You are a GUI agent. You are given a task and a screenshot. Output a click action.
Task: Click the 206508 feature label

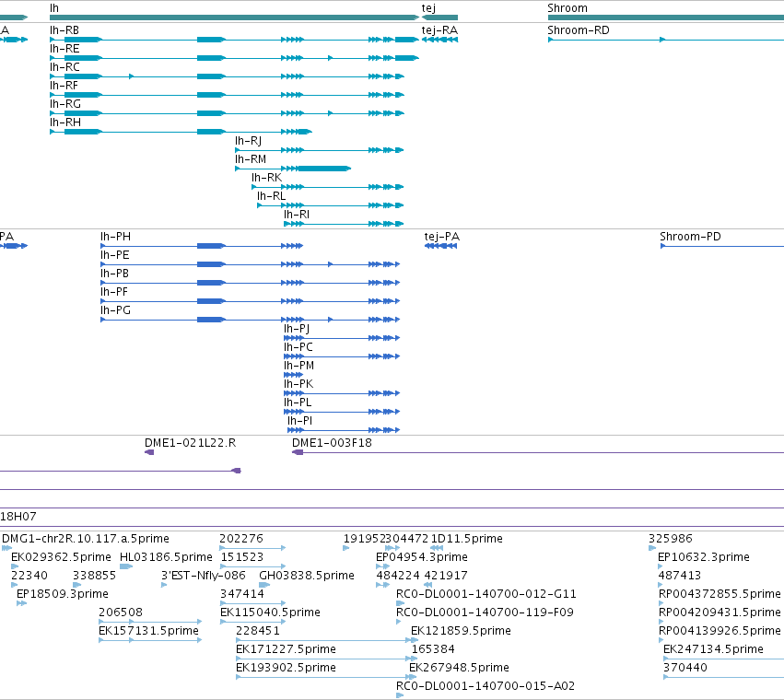(121, 612)
